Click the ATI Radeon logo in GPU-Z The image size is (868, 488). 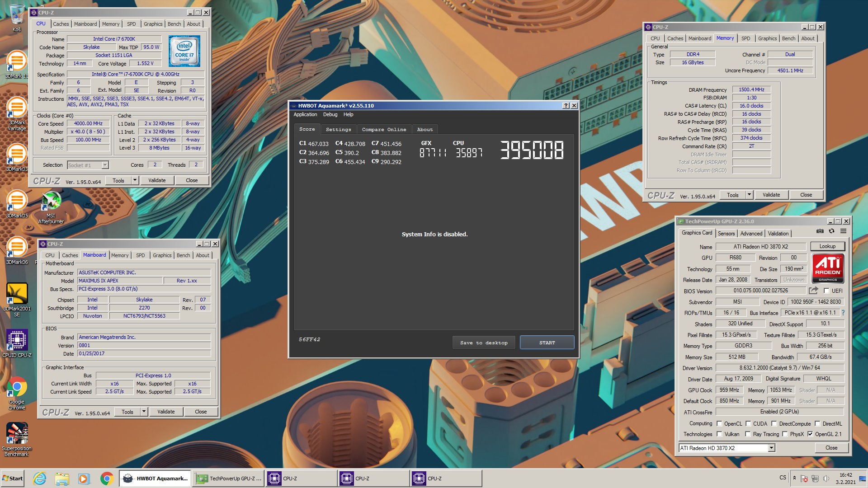(828, 268)
